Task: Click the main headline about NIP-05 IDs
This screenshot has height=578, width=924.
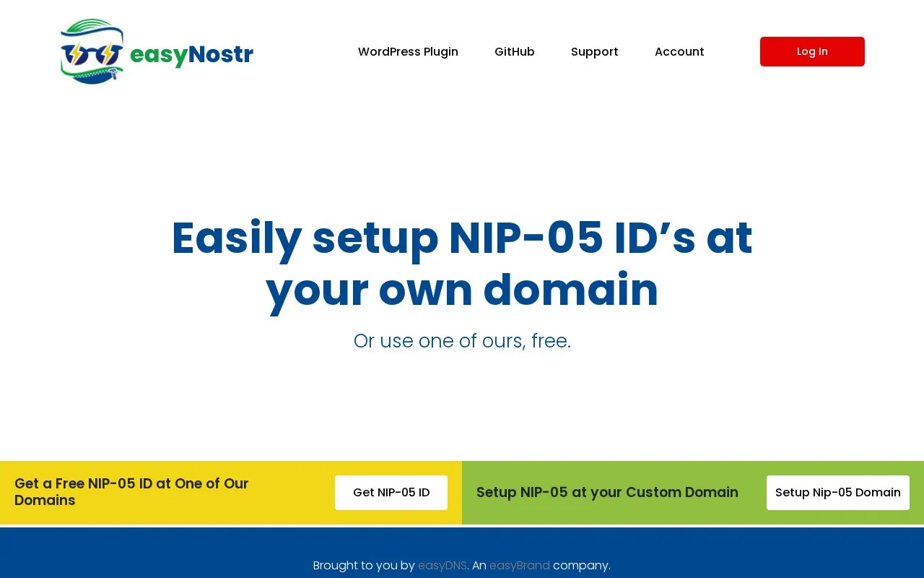Action: coord(462,264)
